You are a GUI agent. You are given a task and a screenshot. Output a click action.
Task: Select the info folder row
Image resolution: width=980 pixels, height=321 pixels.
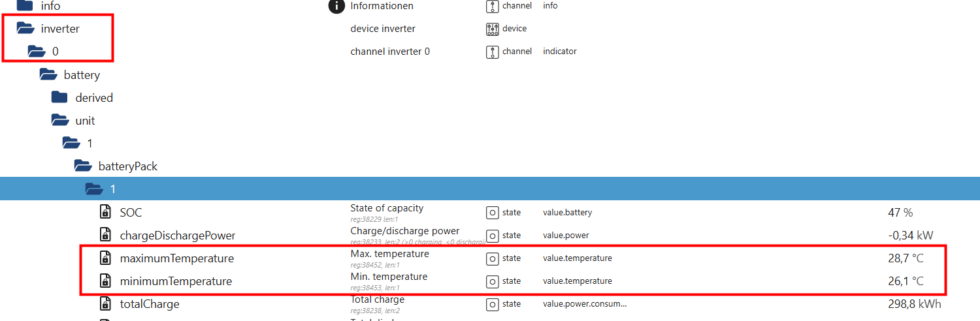[50, 7]
